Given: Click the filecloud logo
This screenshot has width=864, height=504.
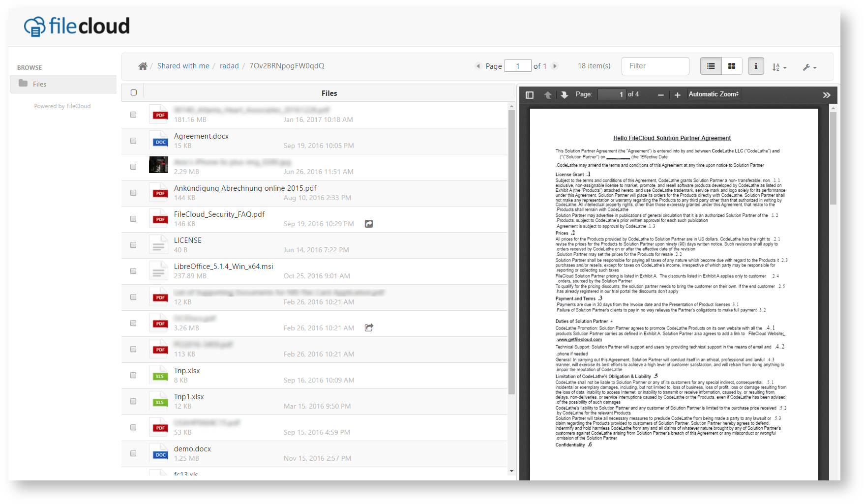Looking at the screenshot, I should click(77, 26).
